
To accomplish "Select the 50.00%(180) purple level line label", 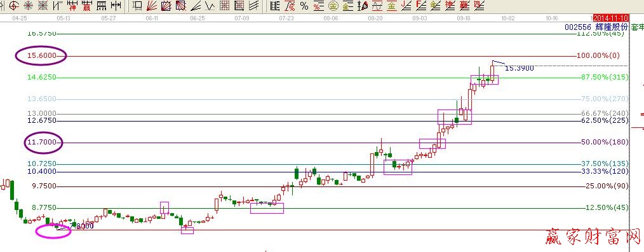I will point(605,142).
